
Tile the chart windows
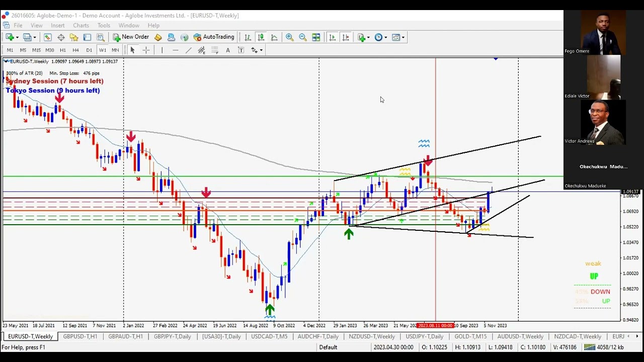pos(316,37)
